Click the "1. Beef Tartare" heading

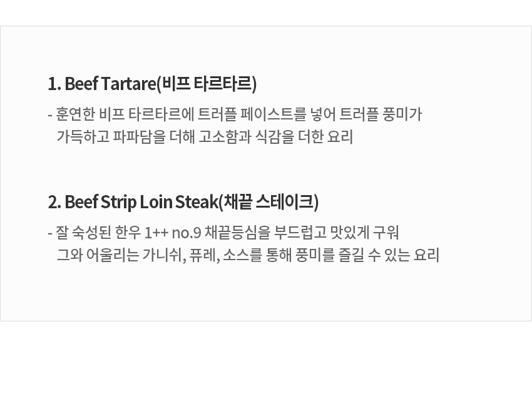pyautogui.click(x=101, y=83)
